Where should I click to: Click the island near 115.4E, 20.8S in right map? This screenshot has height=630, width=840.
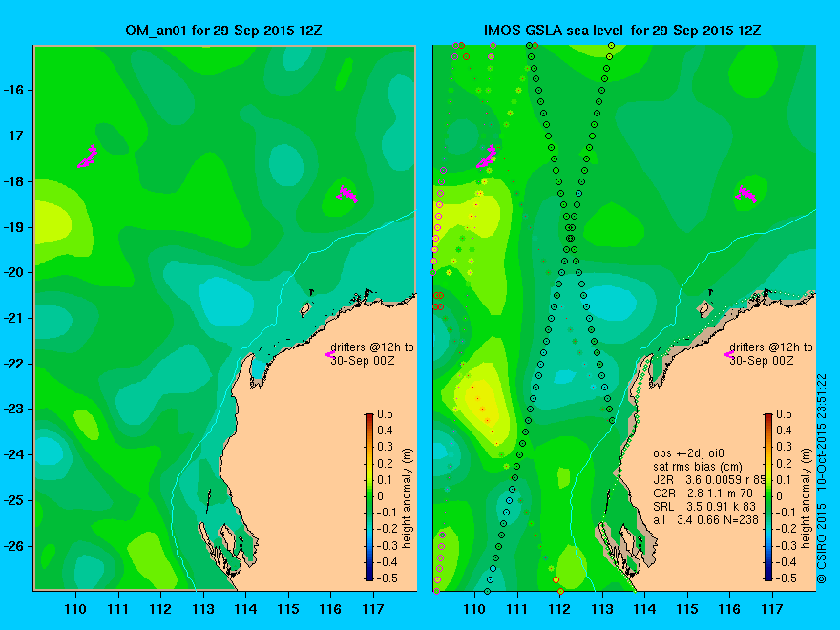tap(705, 308)
